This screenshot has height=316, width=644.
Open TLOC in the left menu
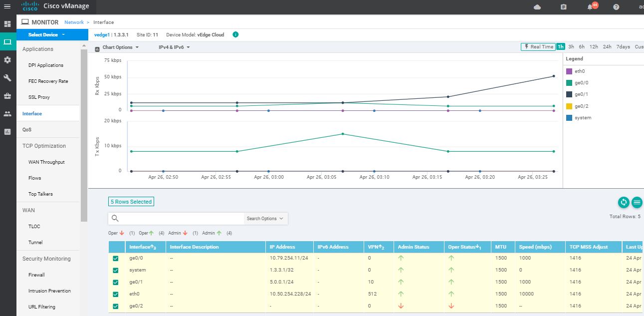tap(34, 227)
